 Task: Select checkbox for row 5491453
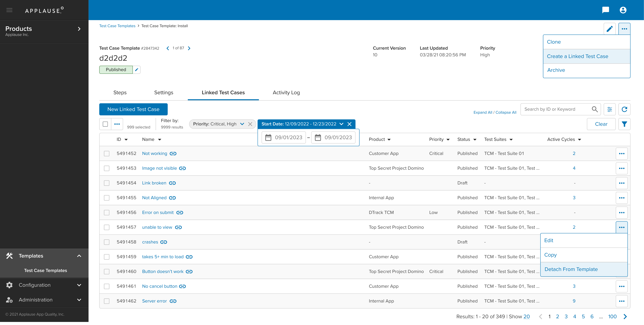pos(107,168)
